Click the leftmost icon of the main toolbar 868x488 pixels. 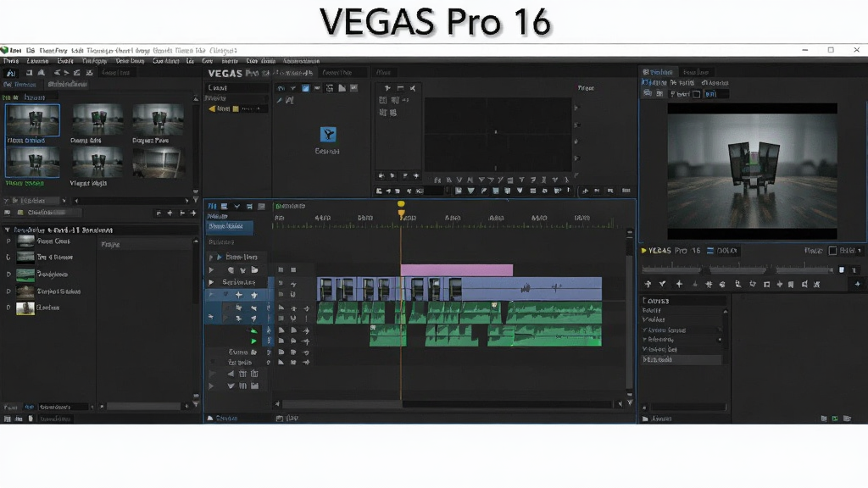[x=10, y=73]
